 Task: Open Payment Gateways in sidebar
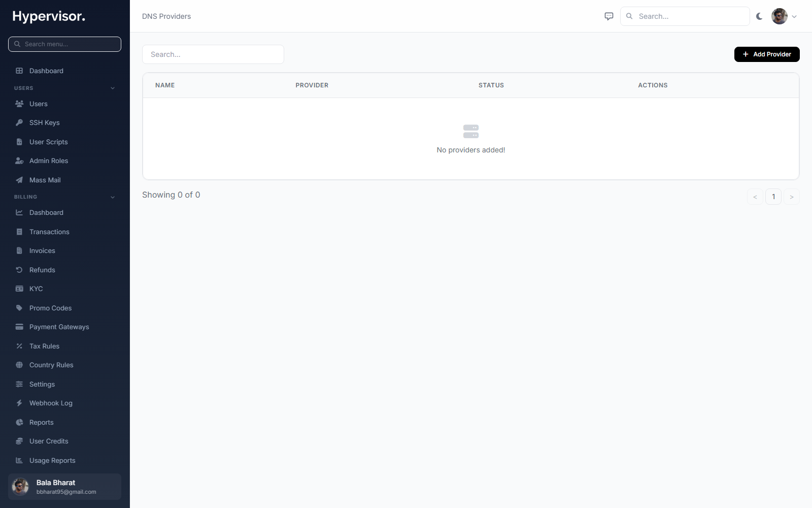[x=59, y=327]
